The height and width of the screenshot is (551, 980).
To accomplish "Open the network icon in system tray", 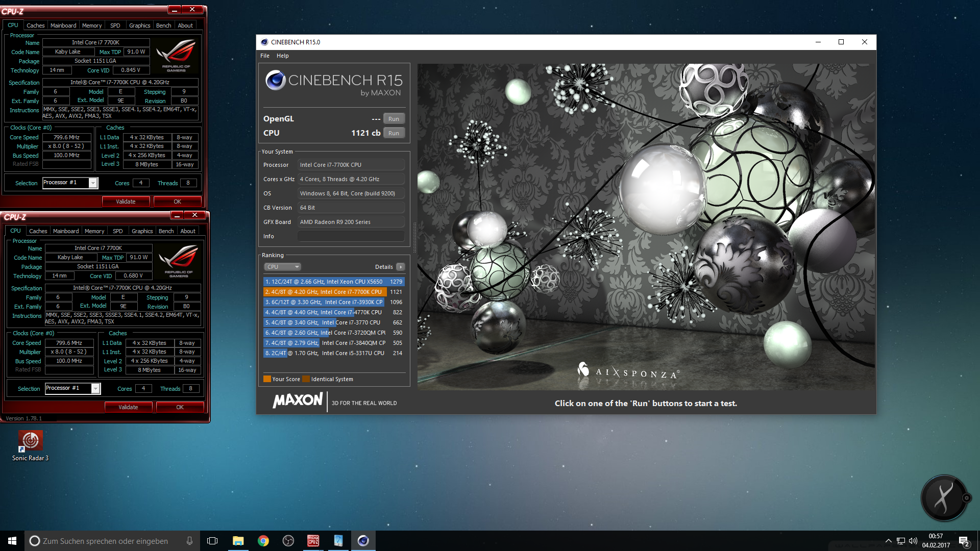I will [x=901, y=541].
